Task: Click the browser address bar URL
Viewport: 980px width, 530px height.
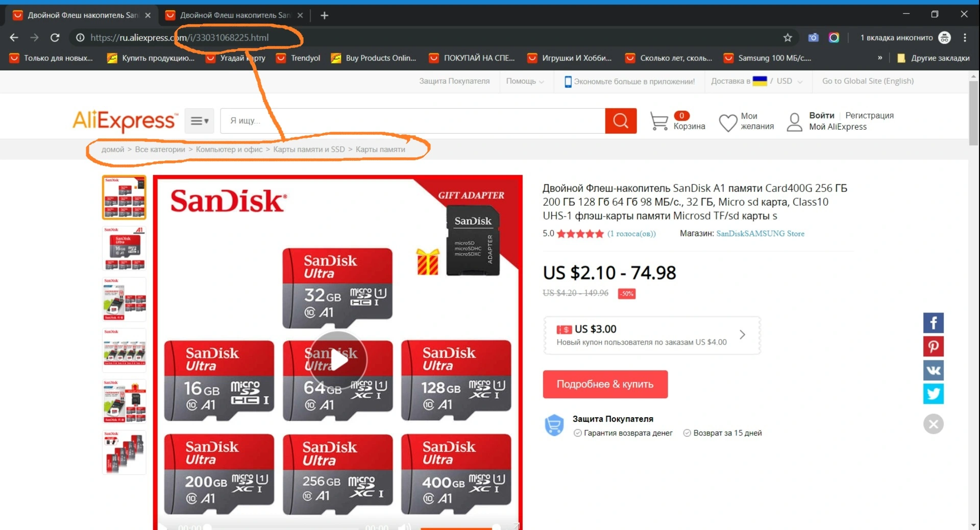Action: [179, 37]
